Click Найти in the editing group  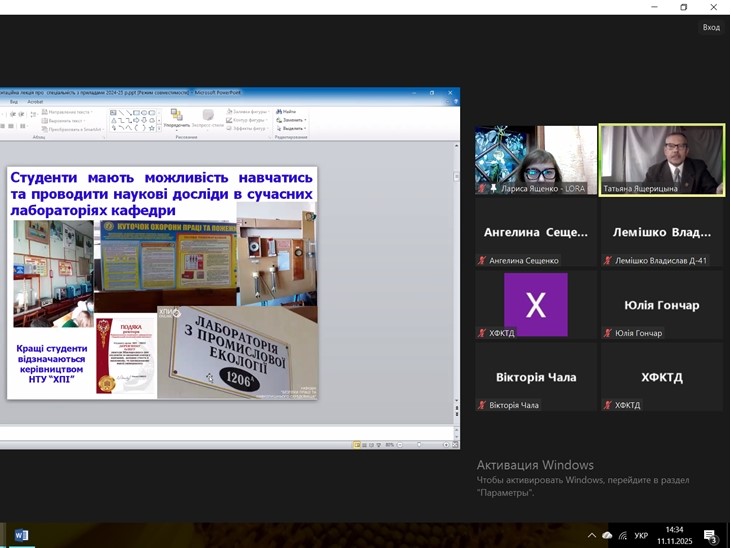click(x=288, y=111)
